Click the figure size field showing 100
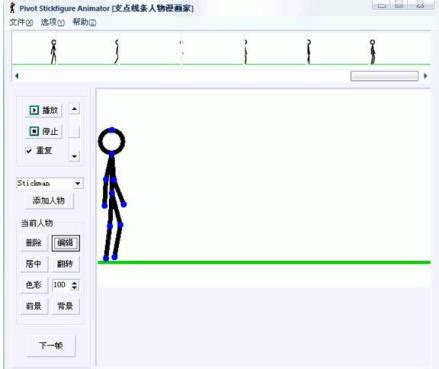The width and height of the screenshot is (439, 369). tap(61, 285)
